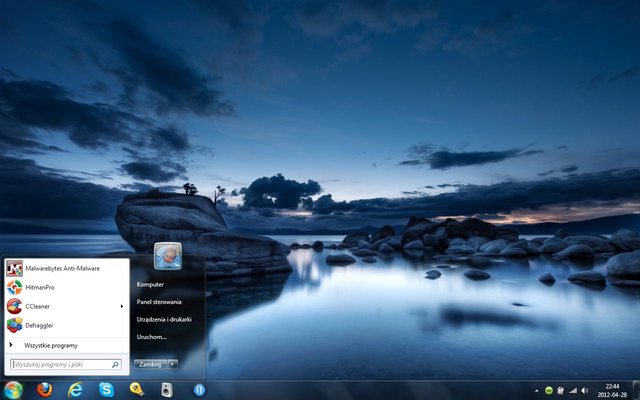
Task: Click the yellow lightbulb taskbar icon
Action: [136, 390]
